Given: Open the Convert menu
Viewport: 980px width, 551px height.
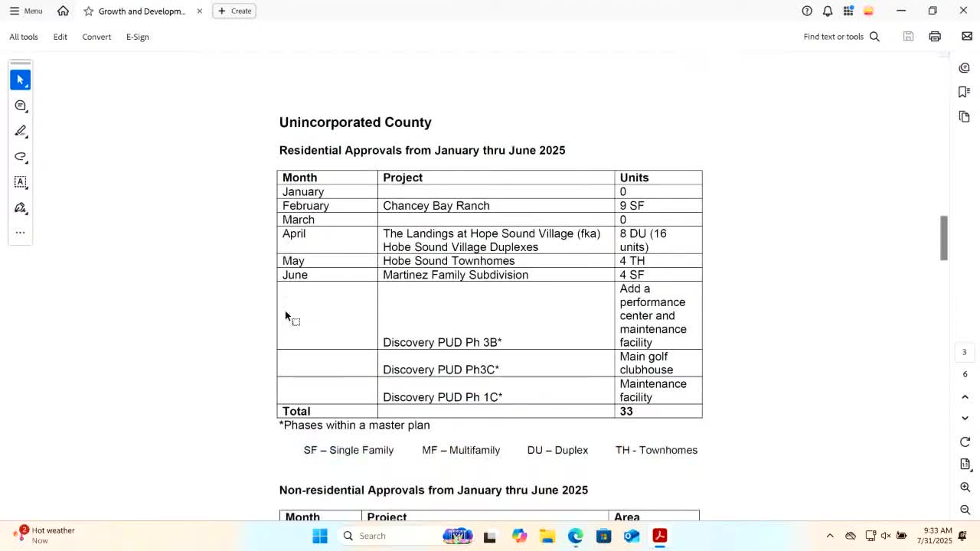Looking at the screenshot, I should coord(96,37).
